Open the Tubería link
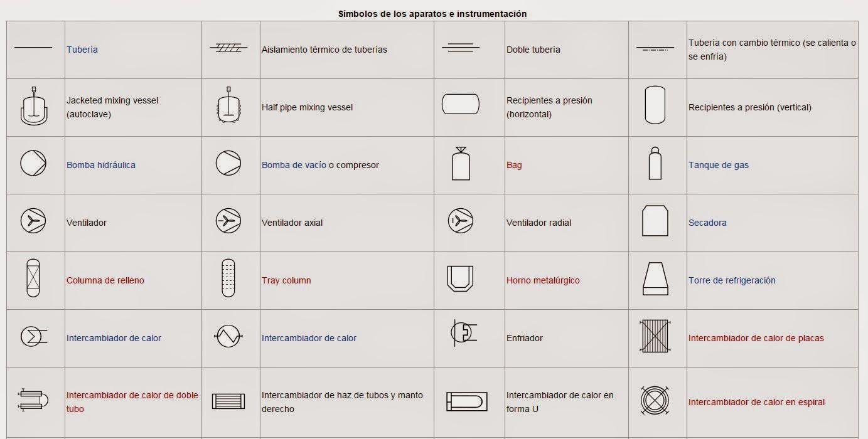This screenshot has height=439, width=868. tap(82, 50)
